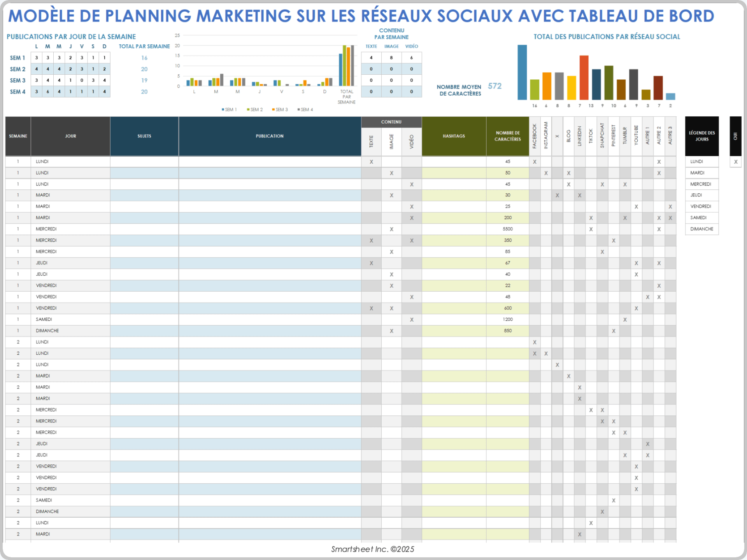Toggle the VIDÉO mark in the 48-character row
747x560 pixels.
point(412,297)
